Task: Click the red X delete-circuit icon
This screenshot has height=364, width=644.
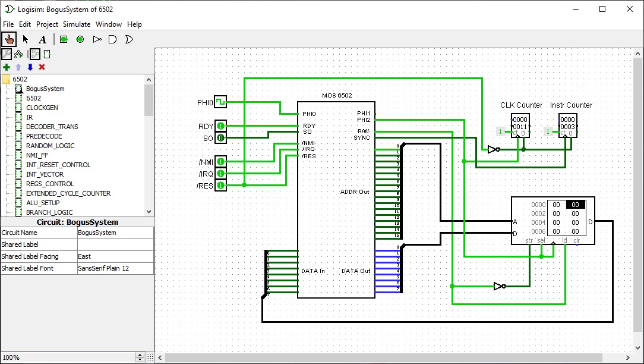Action: 42,67
